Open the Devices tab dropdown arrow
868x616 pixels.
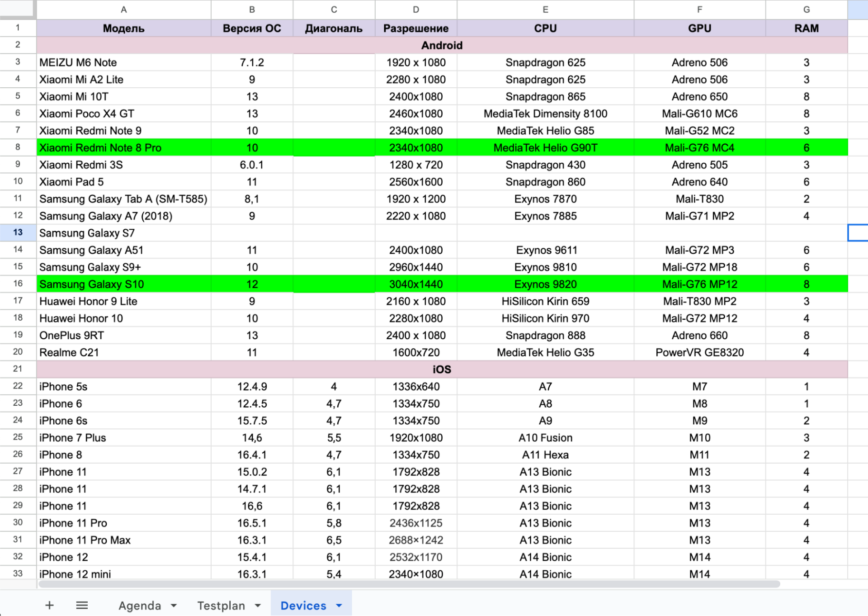[339, 606]
